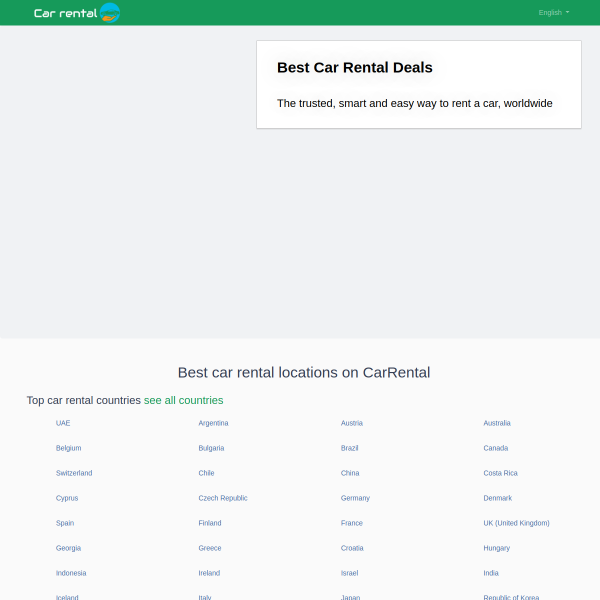Go to Australia car rentals

497,423
